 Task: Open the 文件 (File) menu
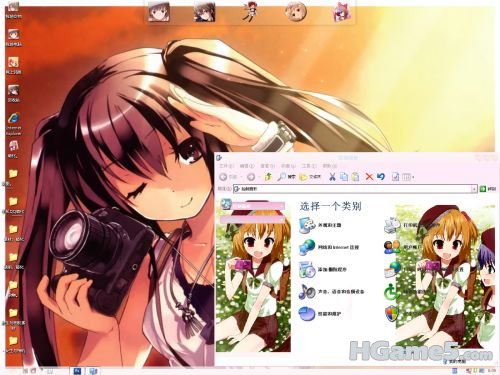coord(226,166)
